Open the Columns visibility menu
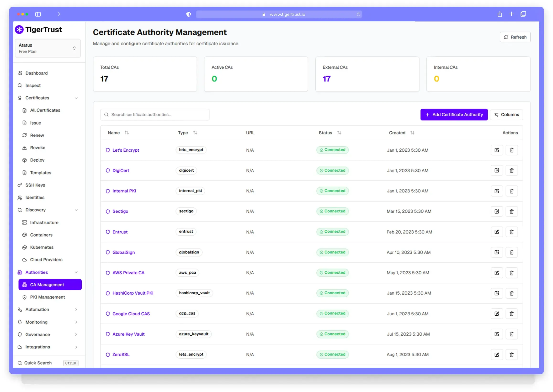Image resolution: width=553 pixels, height=392 pixels. (x=506, y=115)
